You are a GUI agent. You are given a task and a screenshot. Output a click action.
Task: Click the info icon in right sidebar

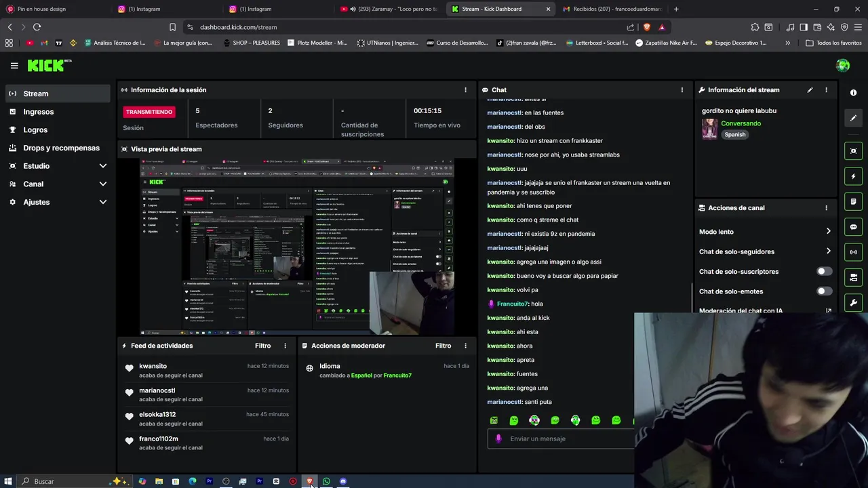(x=853, y=93)
